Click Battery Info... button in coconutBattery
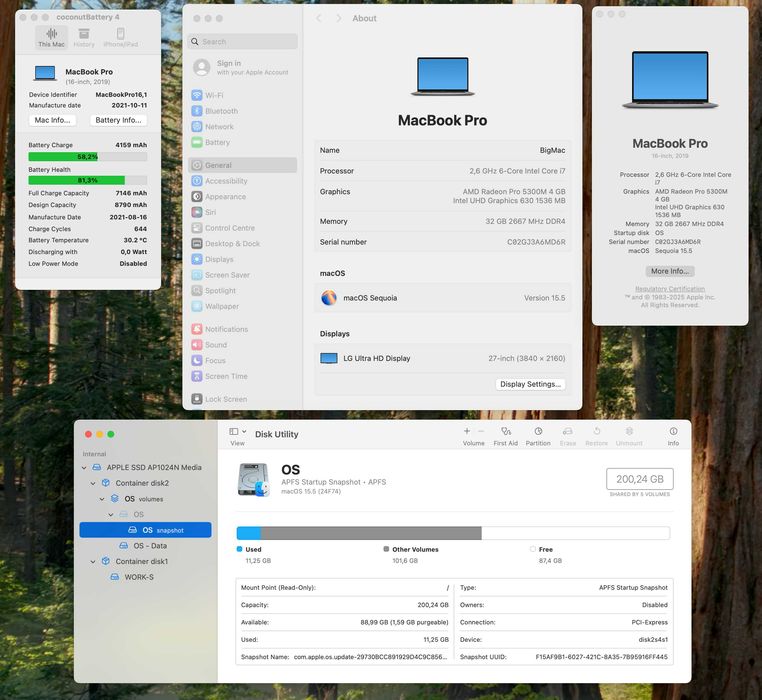762x700 pixels. (118, 120)
